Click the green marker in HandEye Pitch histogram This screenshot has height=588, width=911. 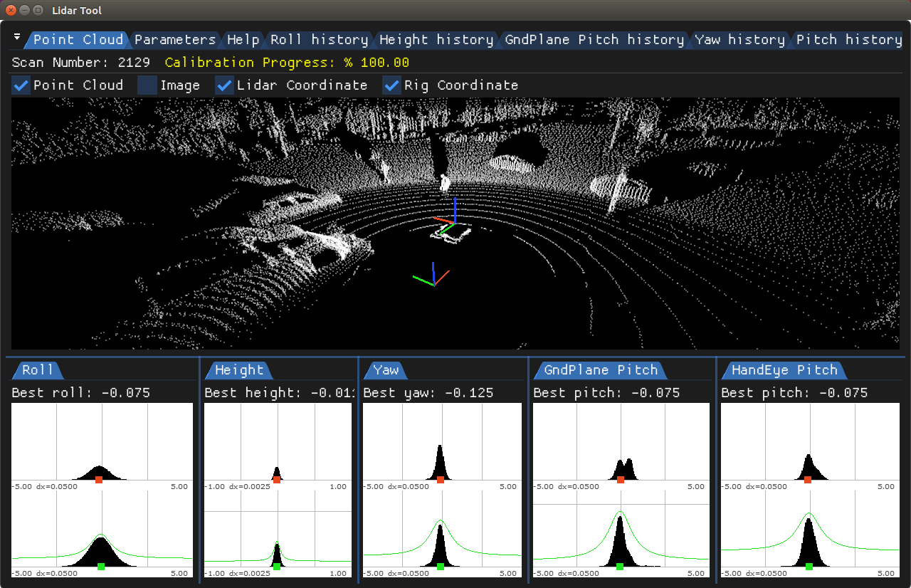809,567
